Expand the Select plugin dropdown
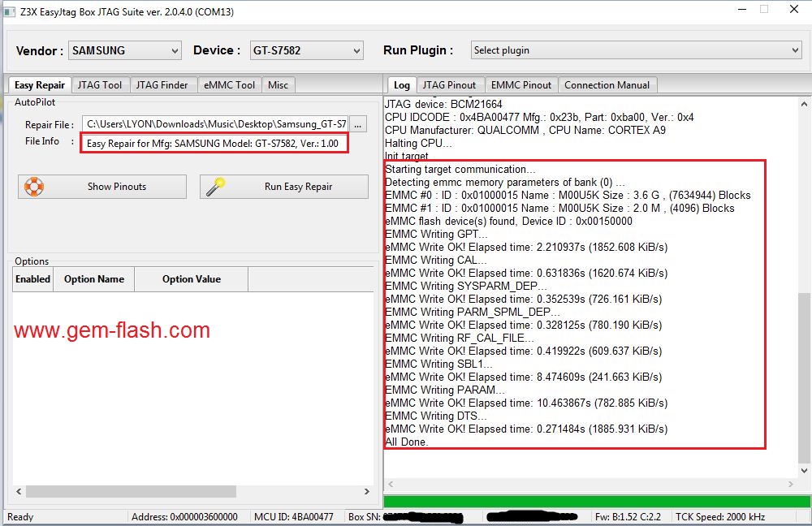The width and height of the screenshot is (812, 526). pyautogui.click(x=636, y=50)
